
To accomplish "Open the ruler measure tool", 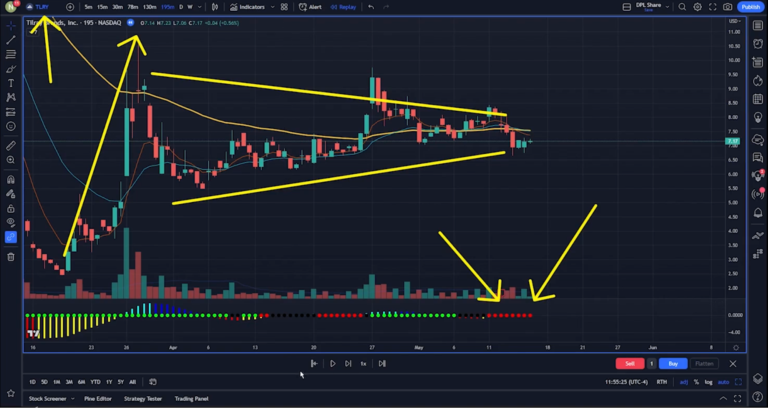I will point(11,145).
